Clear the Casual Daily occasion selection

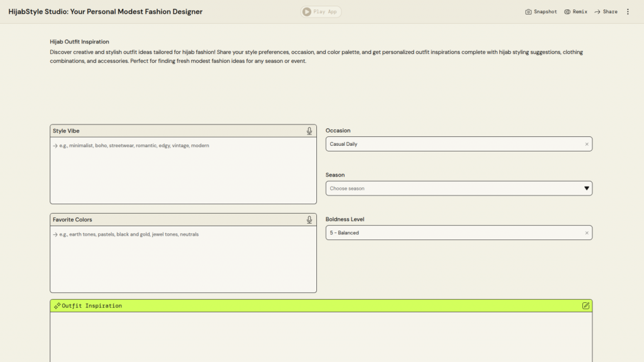(587, 144)
